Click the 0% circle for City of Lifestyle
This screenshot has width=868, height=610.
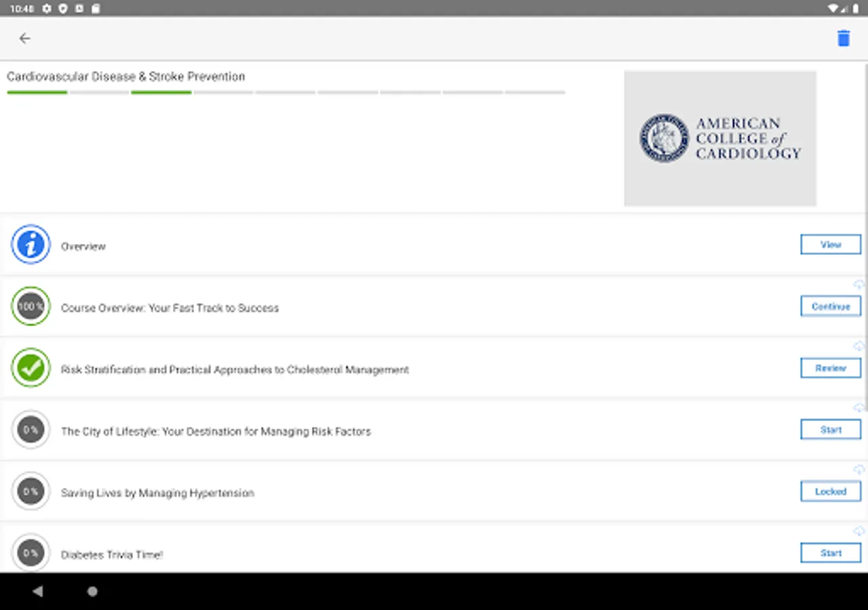click(x=31, y=430)
